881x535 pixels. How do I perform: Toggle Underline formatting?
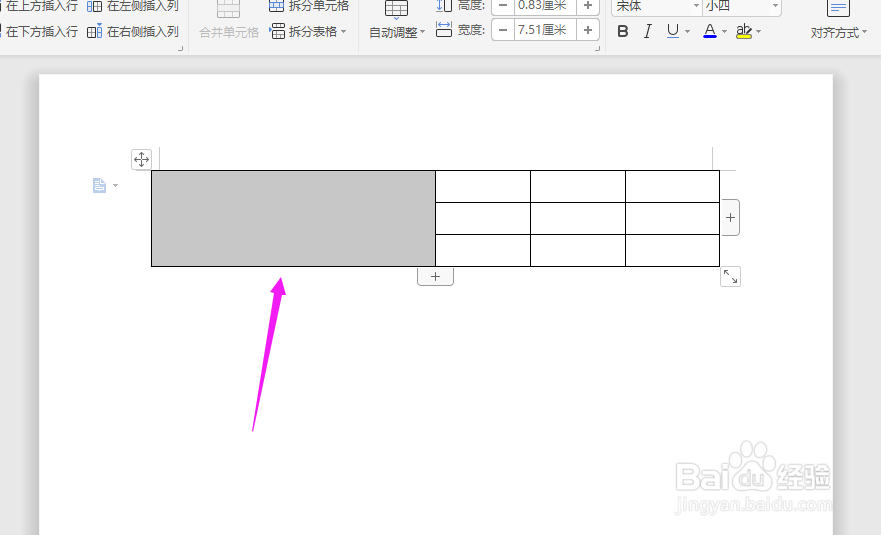(673, 31)
